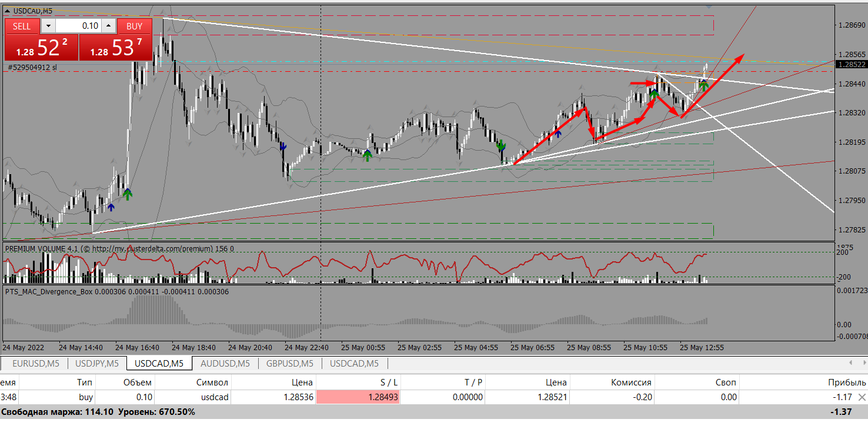Open the GBPUSD,M5 chart tab
This screenshot has width=868, height=429.
[x=289, y=363]
